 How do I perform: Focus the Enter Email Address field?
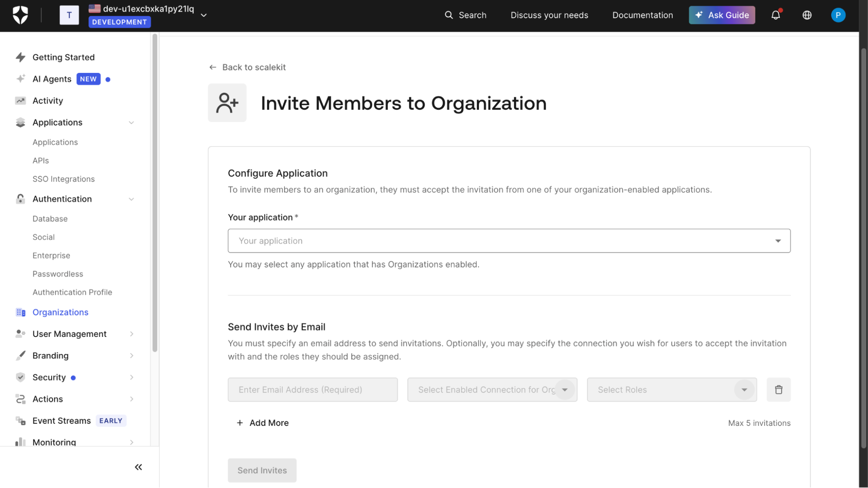click(313, 389)
